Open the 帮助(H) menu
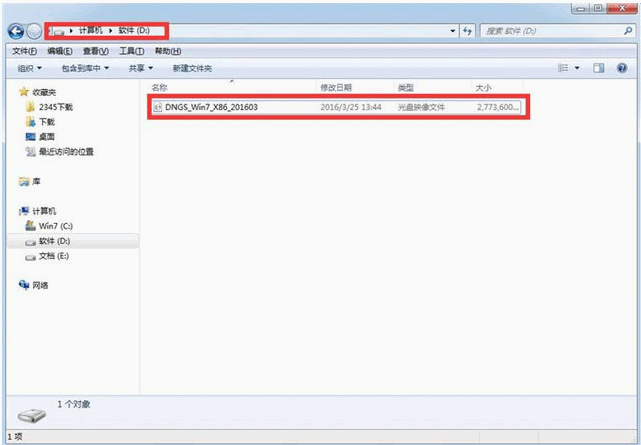The height and width of the screenshot is (445, 641). click(x=168, y=51)
